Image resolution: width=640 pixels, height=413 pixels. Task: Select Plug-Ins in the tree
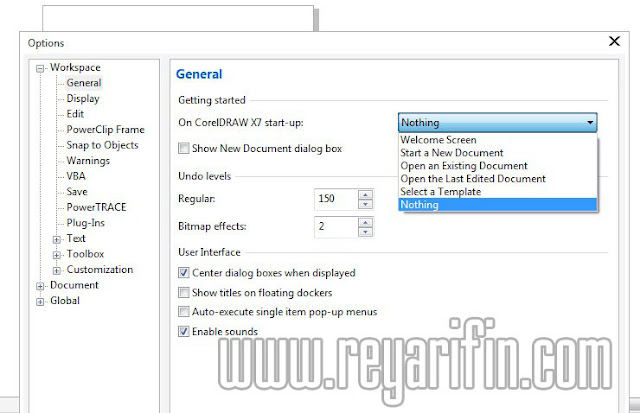85,222
